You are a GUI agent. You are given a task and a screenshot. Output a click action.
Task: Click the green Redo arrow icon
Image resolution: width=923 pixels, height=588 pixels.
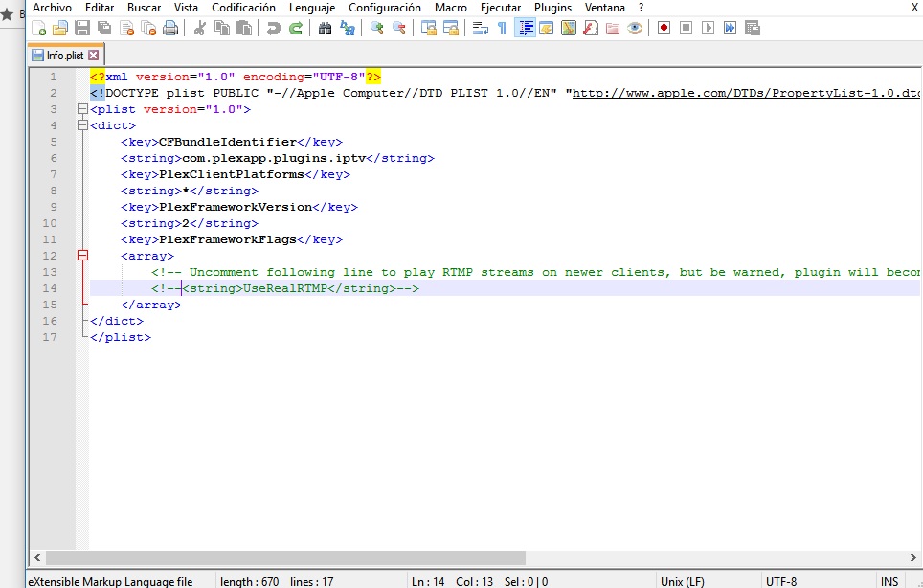tap(296, 28)
